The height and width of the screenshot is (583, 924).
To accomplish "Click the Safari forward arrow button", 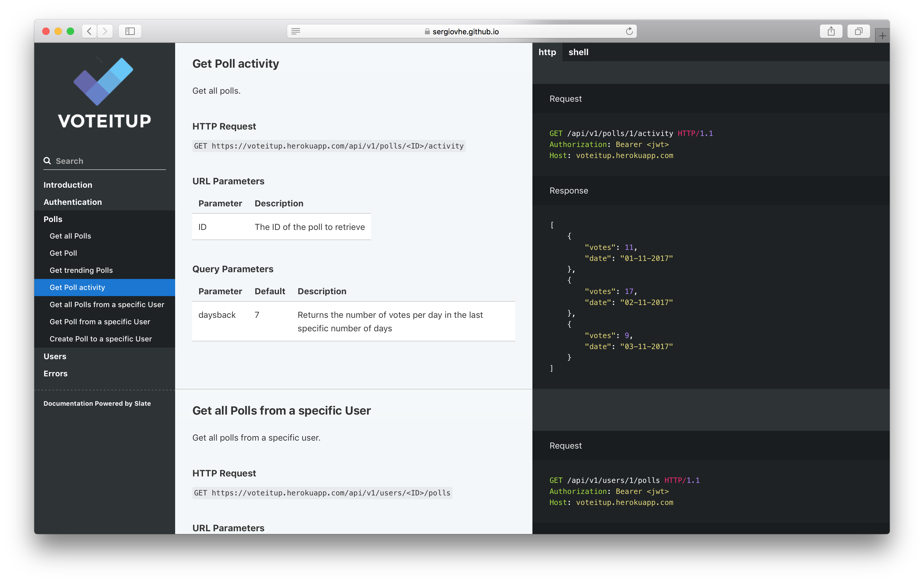I will pos(105,31).
